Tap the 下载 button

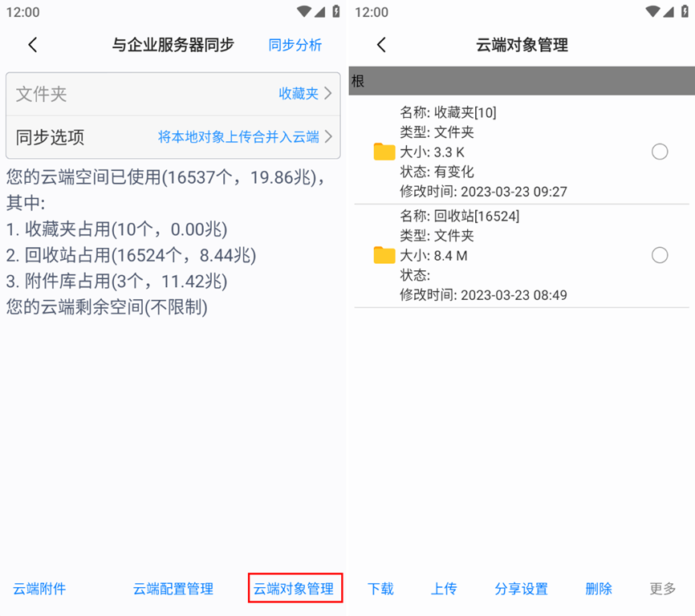pyautogui.click(x=380, y=589)
